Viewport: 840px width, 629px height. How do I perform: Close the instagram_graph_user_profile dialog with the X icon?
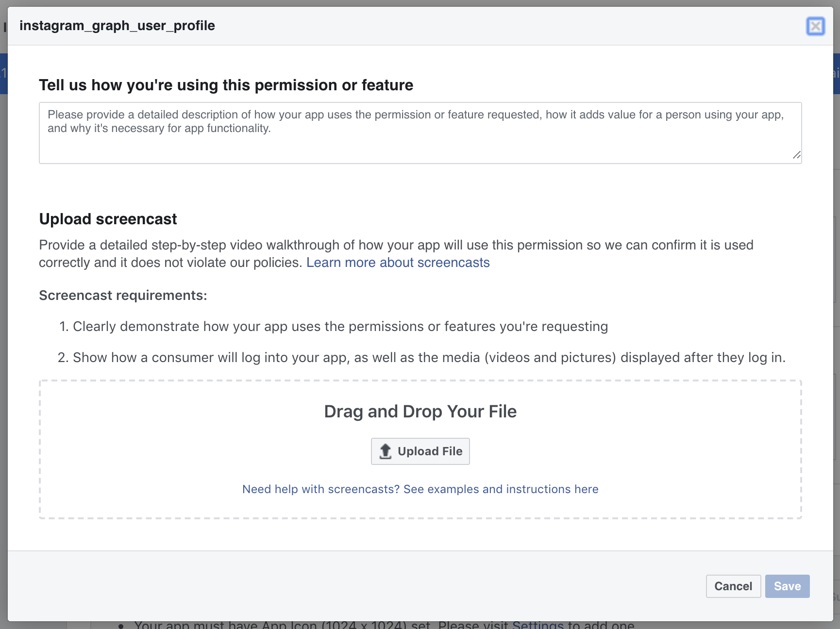tap(815, 26)
